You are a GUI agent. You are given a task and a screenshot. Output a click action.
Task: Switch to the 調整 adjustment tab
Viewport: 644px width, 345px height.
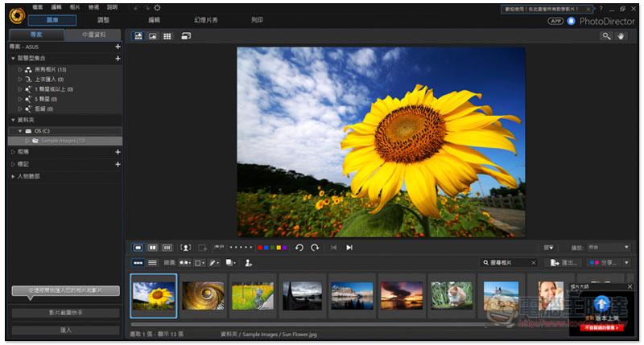click(x=103, y=19)
